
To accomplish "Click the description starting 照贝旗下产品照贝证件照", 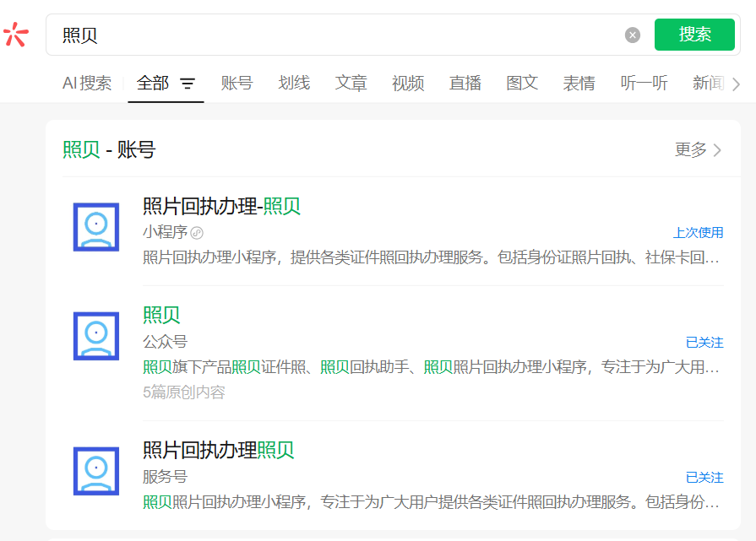I will pos(431,367).
